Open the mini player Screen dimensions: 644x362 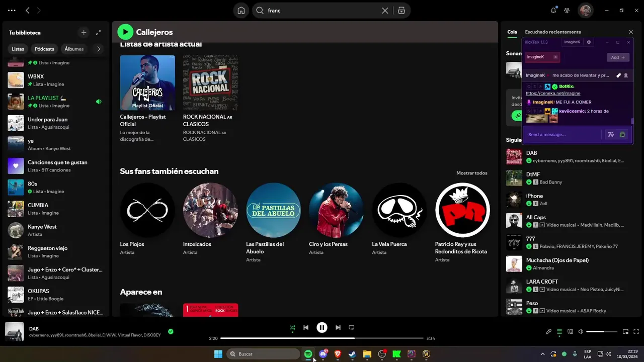coord(626,332)
